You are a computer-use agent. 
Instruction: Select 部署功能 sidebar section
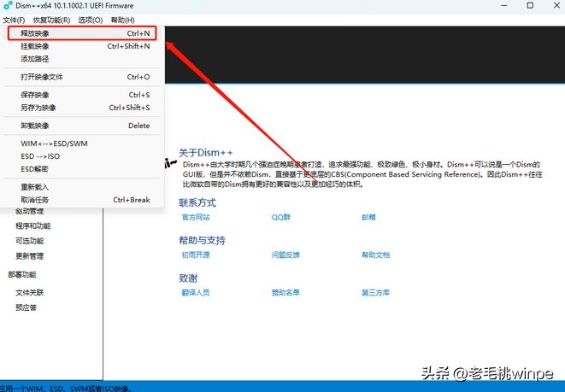(x=22, y=275)
